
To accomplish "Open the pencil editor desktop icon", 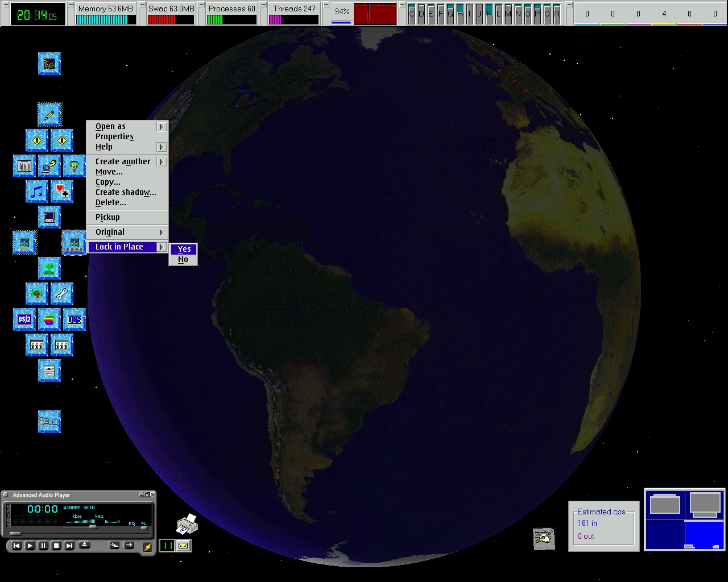I will 49,115.
